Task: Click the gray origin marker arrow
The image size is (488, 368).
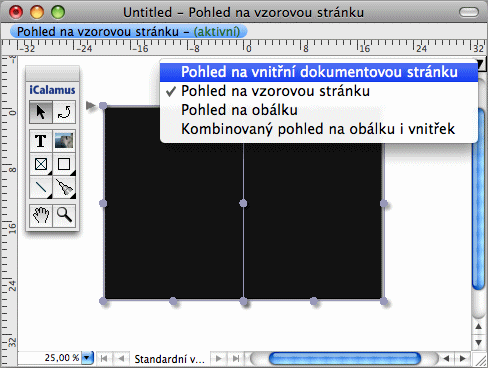Action: click(x=90, y=105)
